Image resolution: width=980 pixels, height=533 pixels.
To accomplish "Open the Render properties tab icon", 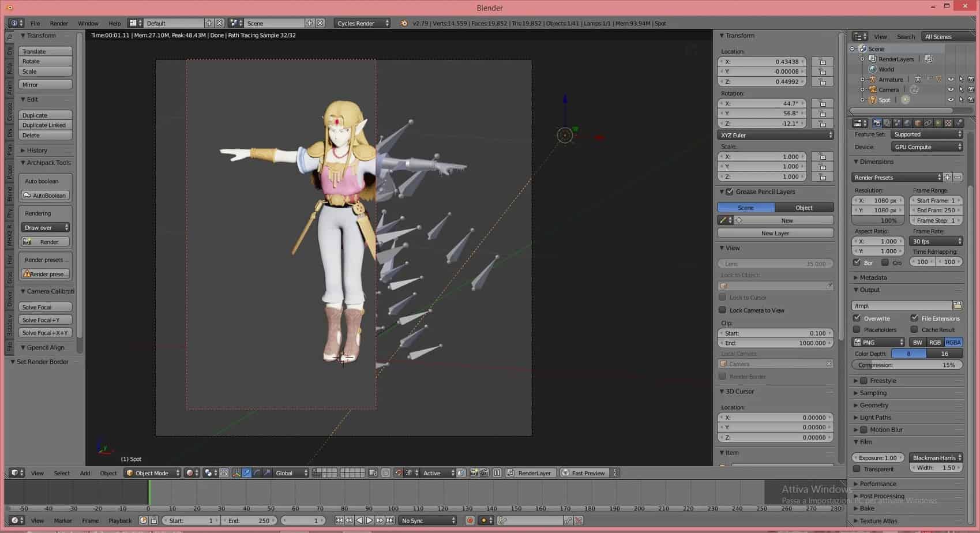I will 877,123.
